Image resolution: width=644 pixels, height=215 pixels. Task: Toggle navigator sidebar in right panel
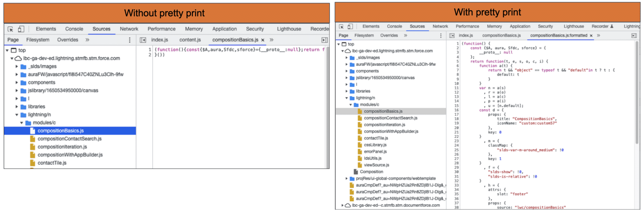click(452, 36)
